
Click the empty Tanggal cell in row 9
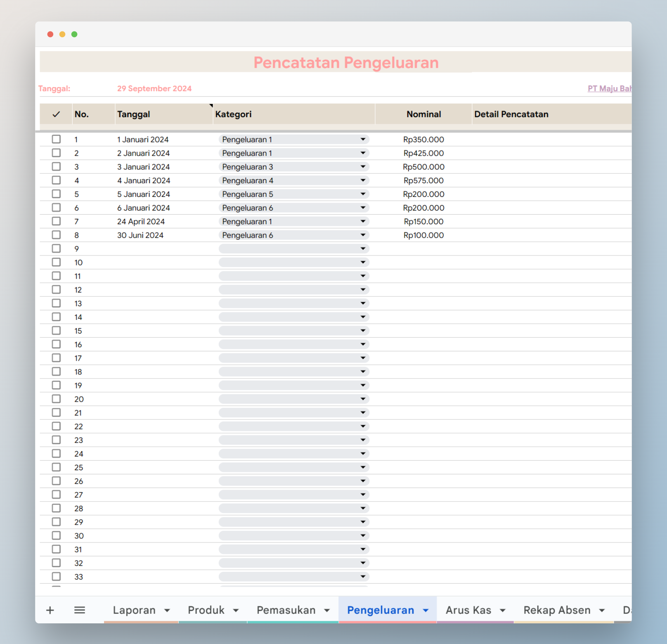point(164,249)
